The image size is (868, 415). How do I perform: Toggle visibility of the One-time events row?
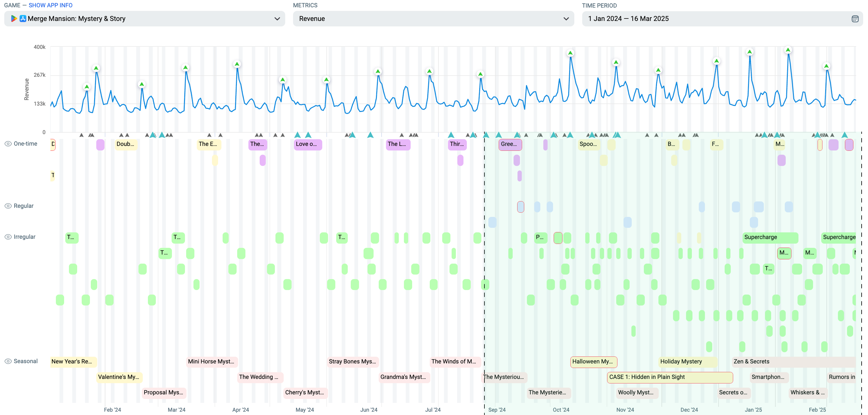pos(8,144)
